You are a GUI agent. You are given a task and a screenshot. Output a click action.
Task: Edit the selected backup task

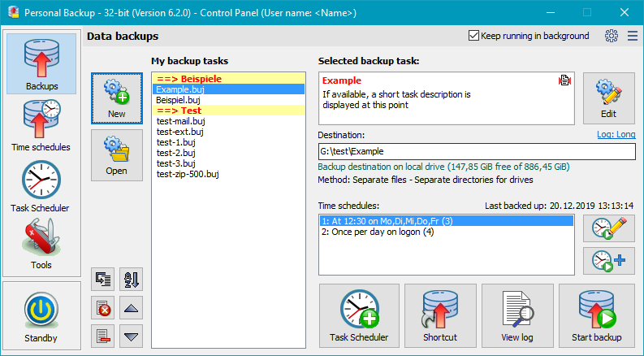click(609, 98)
